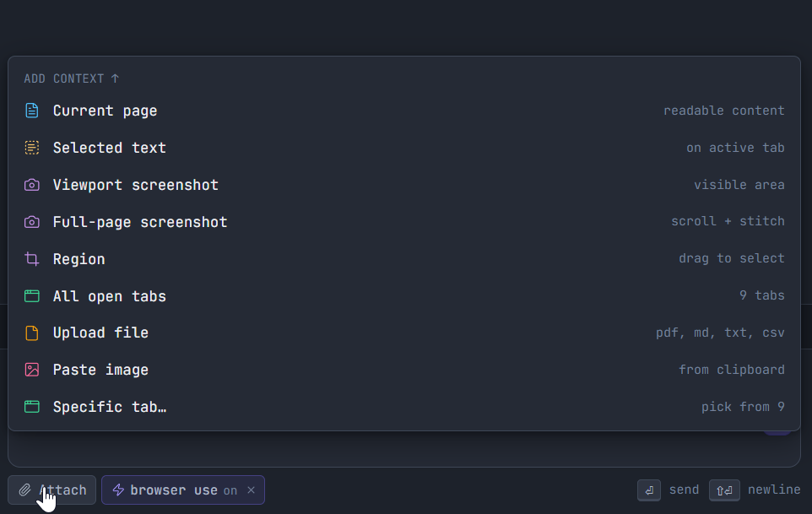Click the file icon beside Upload file
Viewport: 812px width, 514px height.
pyautogui.click(x=32, y=333)
